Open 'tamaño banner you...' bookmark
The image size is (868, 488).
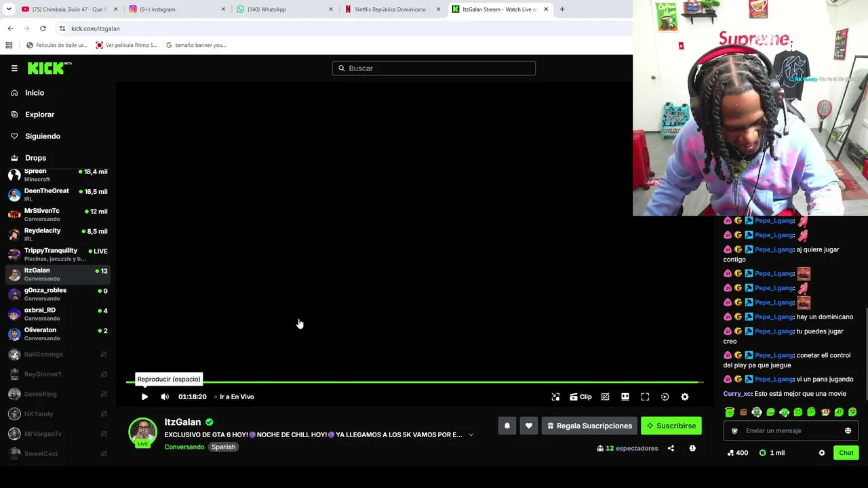tap(195, 45)
